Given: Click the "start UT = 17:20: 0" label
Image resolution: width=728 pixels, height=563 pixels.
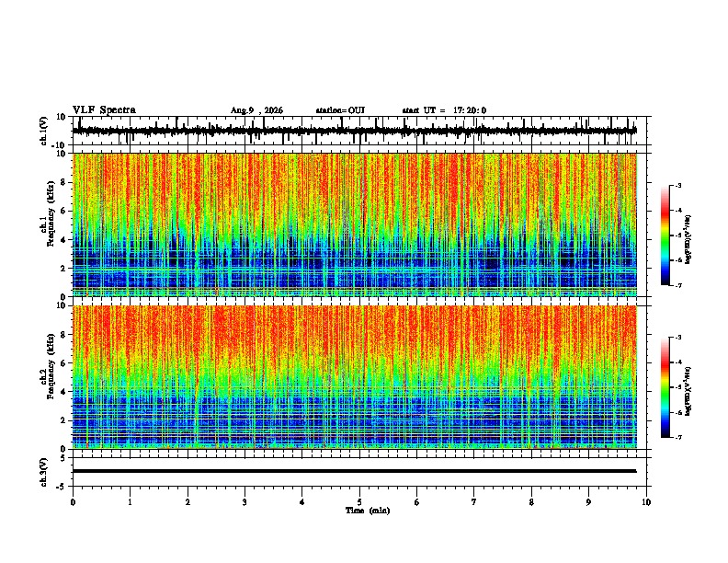Looking at the screenshot, I should 444,110.
